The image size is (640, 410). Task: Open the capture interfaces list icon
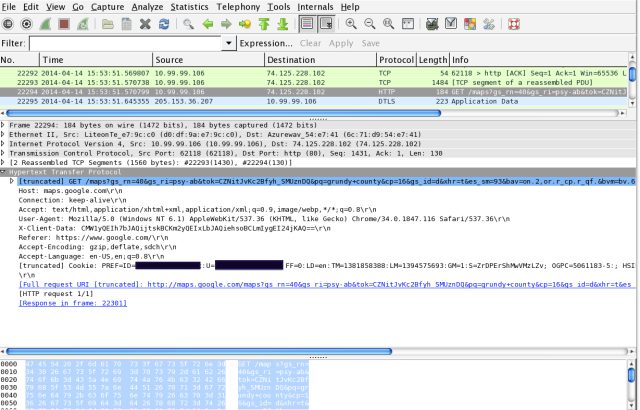coord(7,24)
